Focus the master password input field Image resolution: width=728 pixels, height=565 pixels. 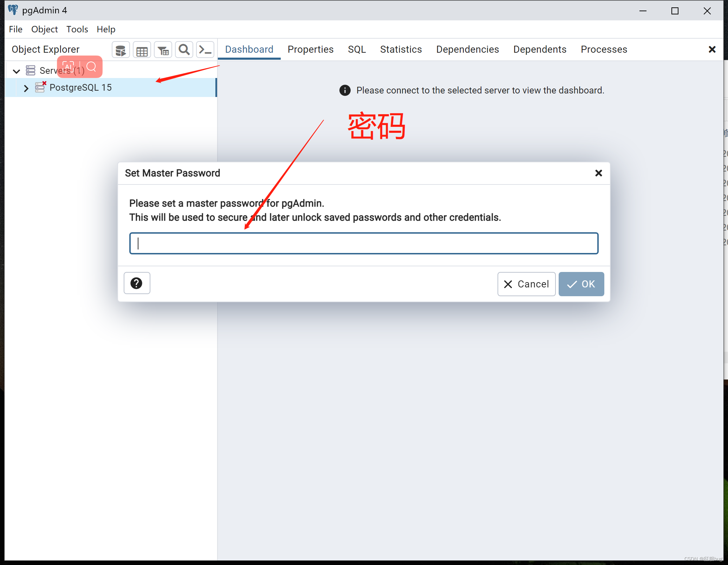[x=364, y=243]
